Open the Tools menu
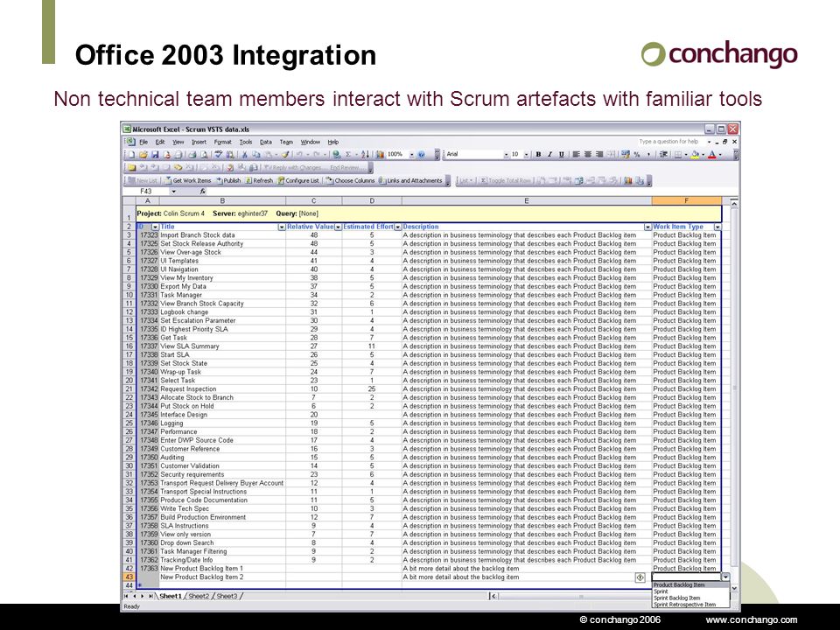This screenshot has width=840, height=630. point(246,142)
